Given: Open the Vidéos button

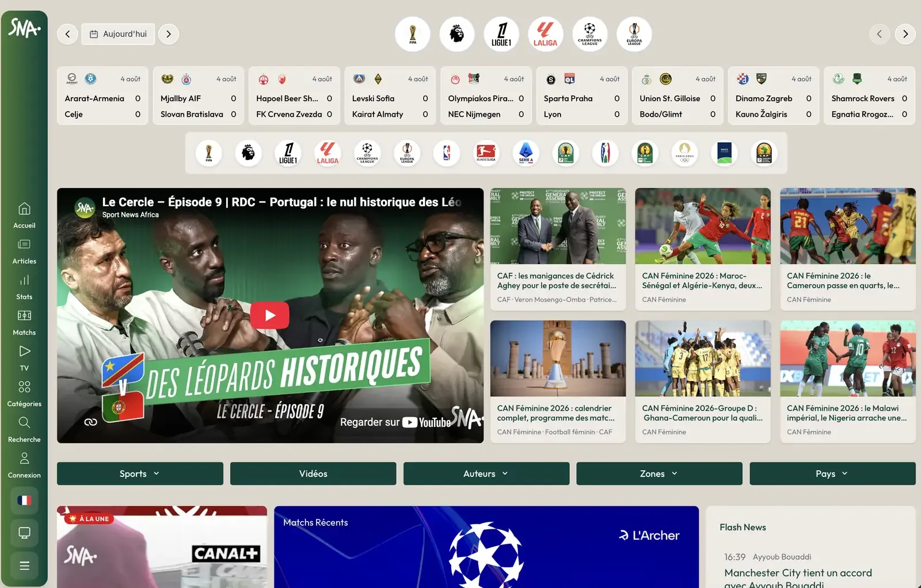Looking at the screenshot, I should click(313, 474).
